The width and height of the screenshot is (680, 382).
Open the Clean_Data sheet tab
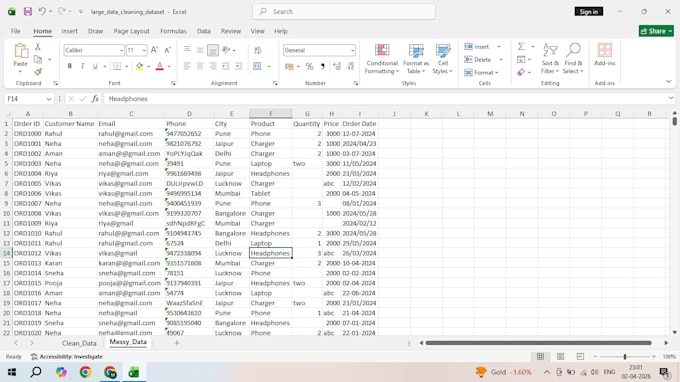79,343
